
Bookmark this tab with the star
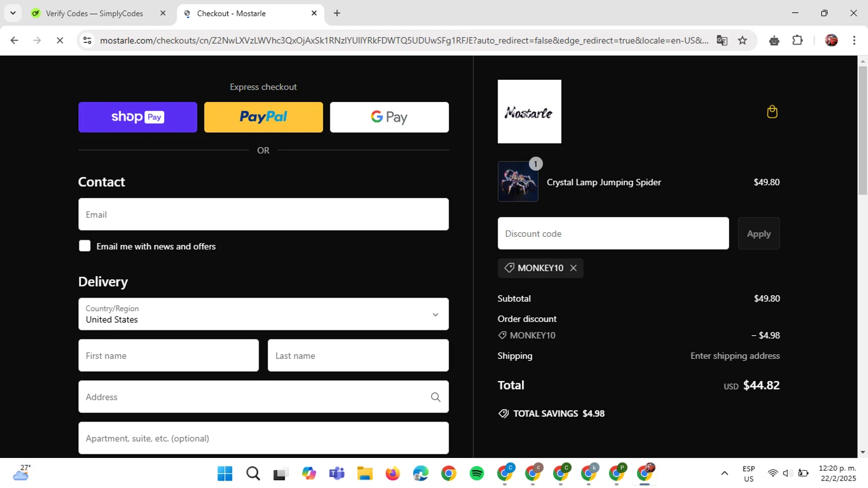742,41
